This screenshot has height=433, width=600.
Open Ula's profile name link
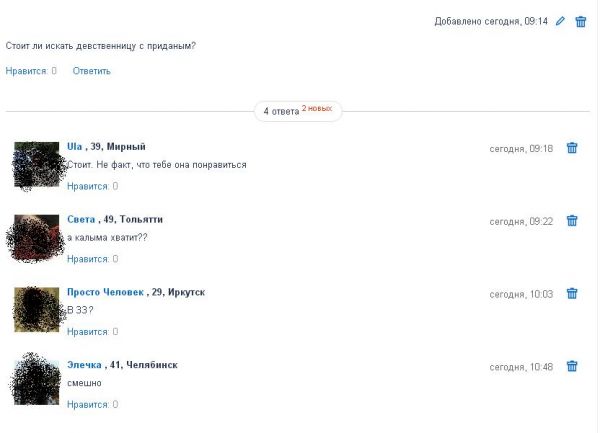[75, 147]
